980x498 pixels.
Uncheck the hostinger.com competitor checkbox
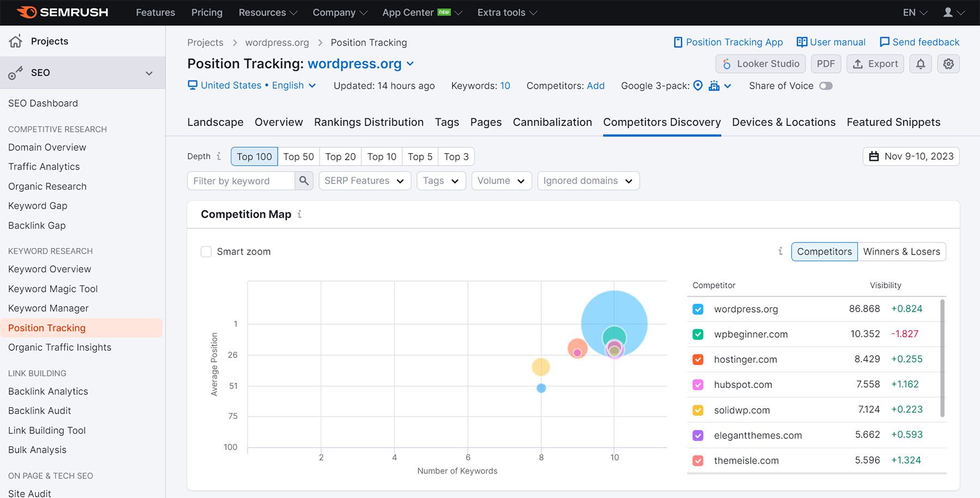(697, 360)
